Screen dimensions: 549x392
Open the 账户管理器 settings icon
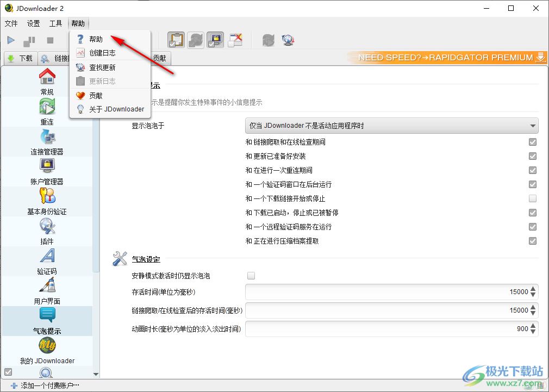[x=47, y=166]
